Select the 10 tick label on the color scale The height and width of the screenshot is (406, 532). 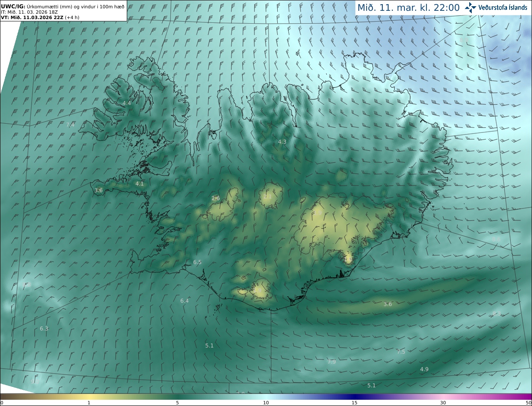(x=266, y=403)
